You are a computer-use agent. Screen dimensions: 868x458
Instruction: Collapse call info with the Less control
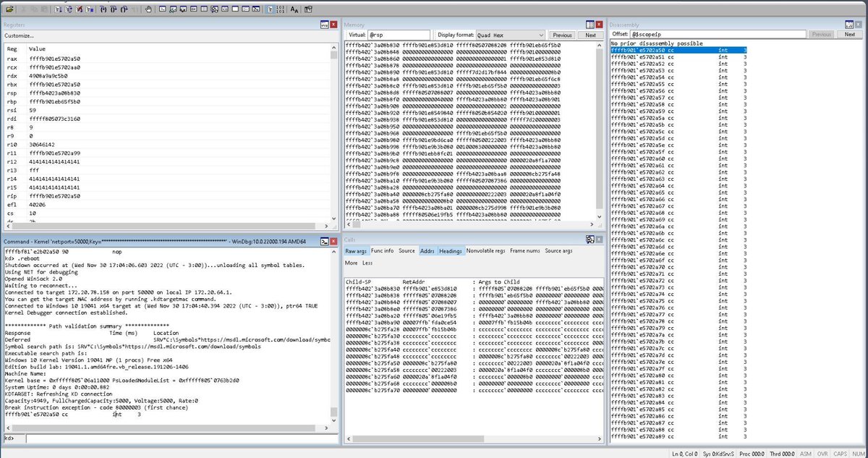[367, 261]
